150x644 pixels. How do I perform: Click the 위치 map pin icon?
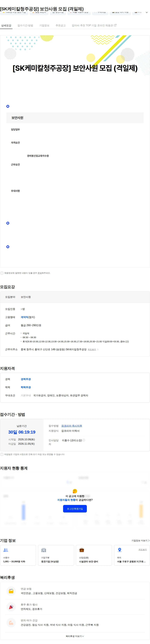tap(120, 550)
